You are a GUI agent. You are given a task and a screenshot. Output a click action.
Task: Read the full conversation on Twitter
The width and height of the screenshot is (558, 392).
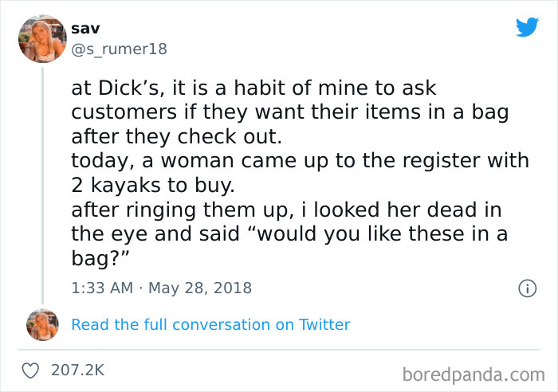pos(210,324)
